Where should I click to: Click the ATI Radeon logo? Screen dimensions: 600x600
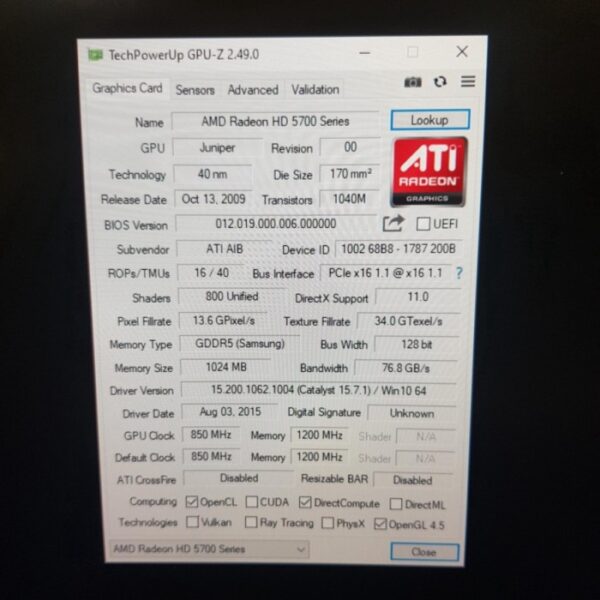point(429,172)
